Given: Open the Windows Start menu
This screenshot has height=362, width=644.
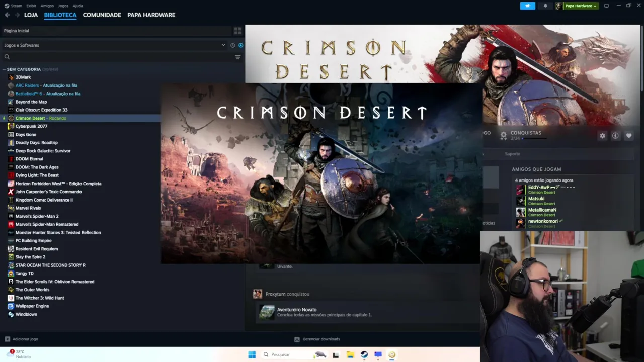Looking at the screenshot, I should [252, 354].
